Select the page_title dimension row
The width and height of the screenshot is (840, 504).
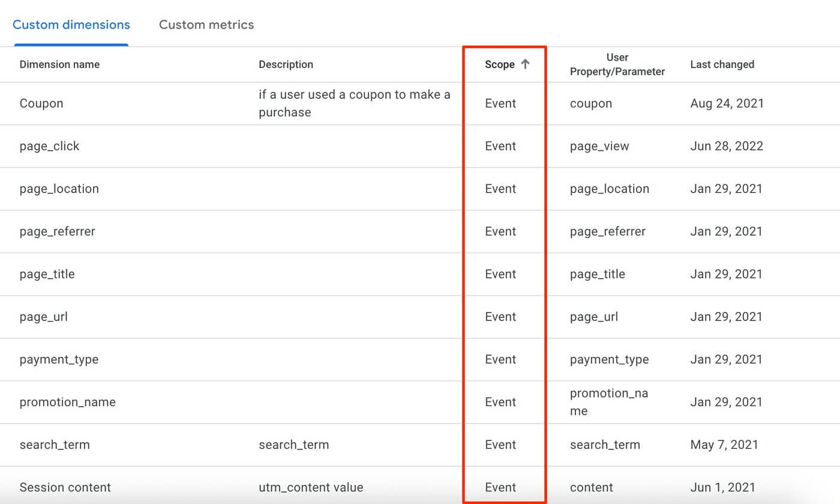[46, 274]
